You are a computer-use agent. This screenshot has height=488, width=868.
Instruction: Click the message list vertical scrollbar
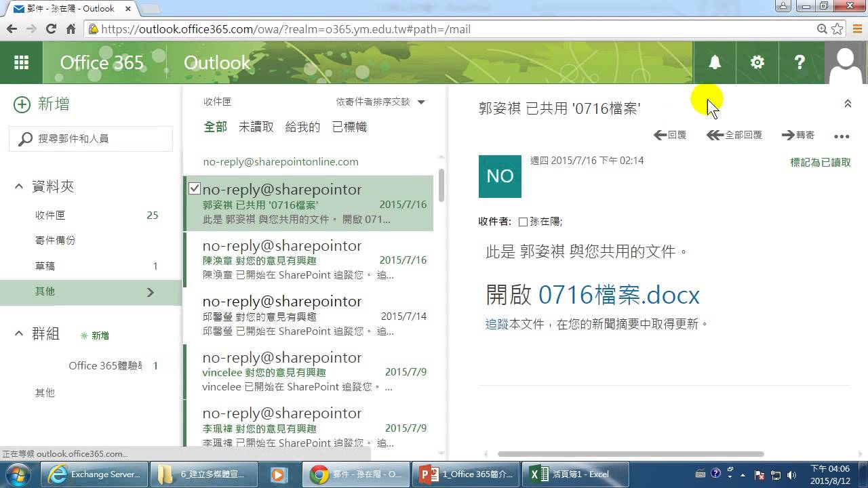pyautogui.click(x=441, y=185)
